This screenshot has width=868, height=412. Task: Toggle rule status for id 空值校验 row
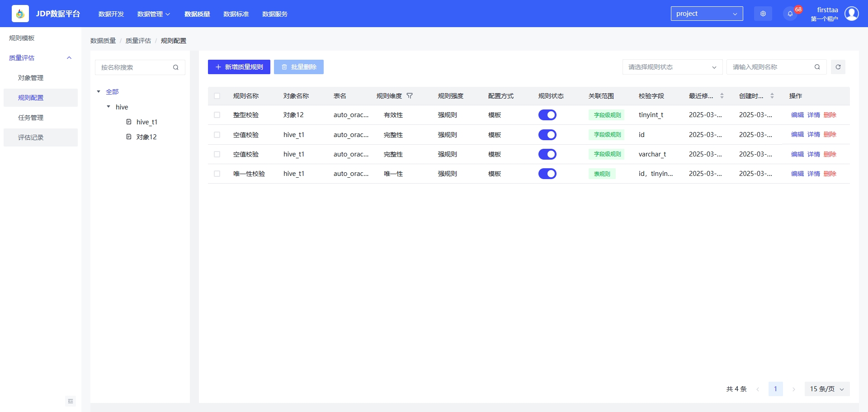point(547,135)
